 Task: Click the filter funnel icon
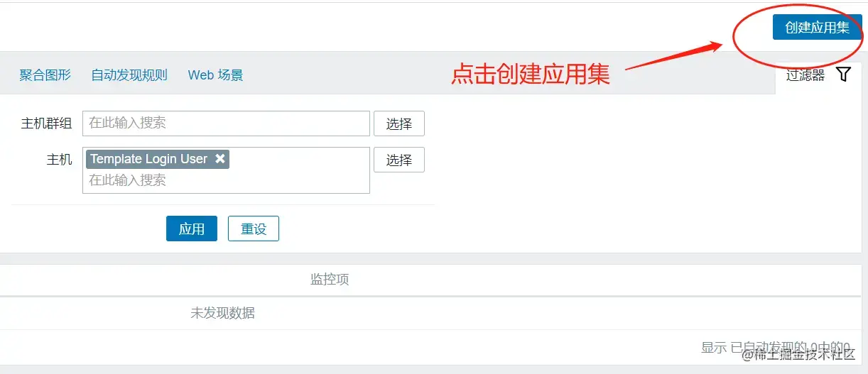(843, 75)
